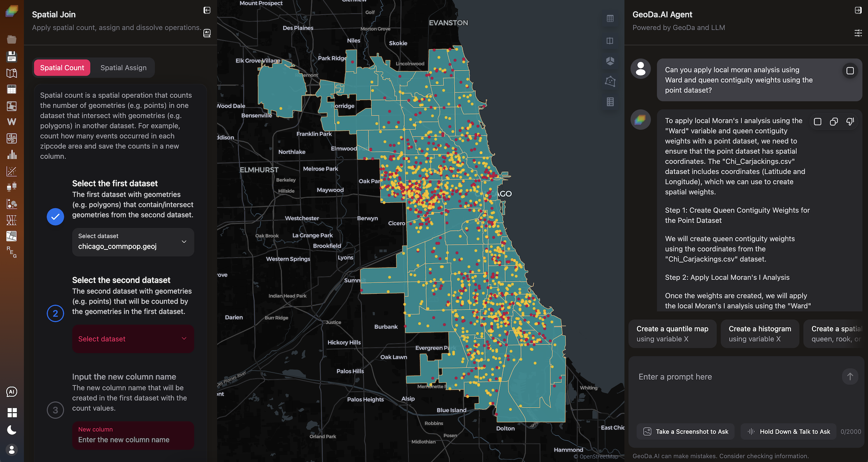Screen dimensions: 868x462
Task: Collapse the Spatial Join panel
Action: pyautogui.click(x=207, y=10)
